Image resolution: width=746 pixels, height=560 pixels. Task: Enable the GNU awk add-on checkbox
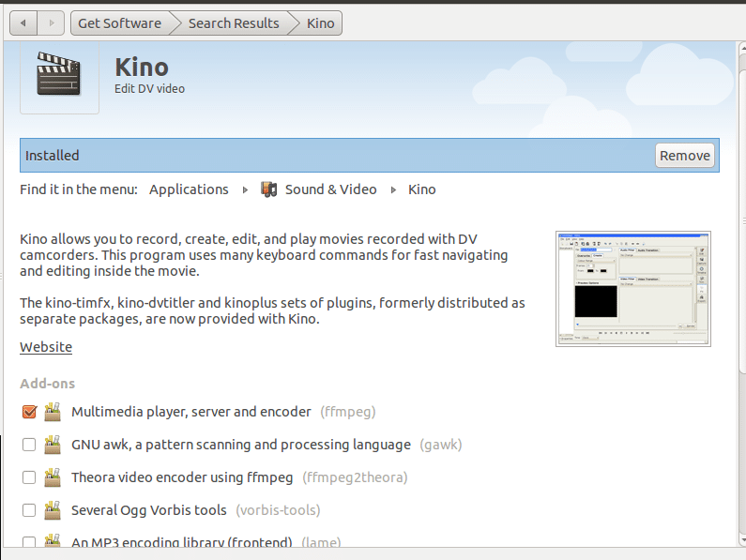click(29, 445)
